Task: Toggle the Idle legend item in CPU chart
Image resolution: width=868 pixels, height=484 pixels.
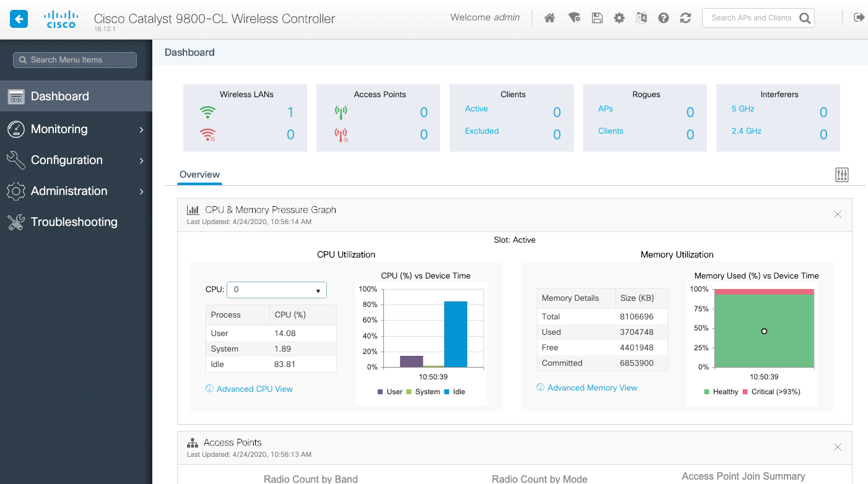Action: tap(454, 392)
